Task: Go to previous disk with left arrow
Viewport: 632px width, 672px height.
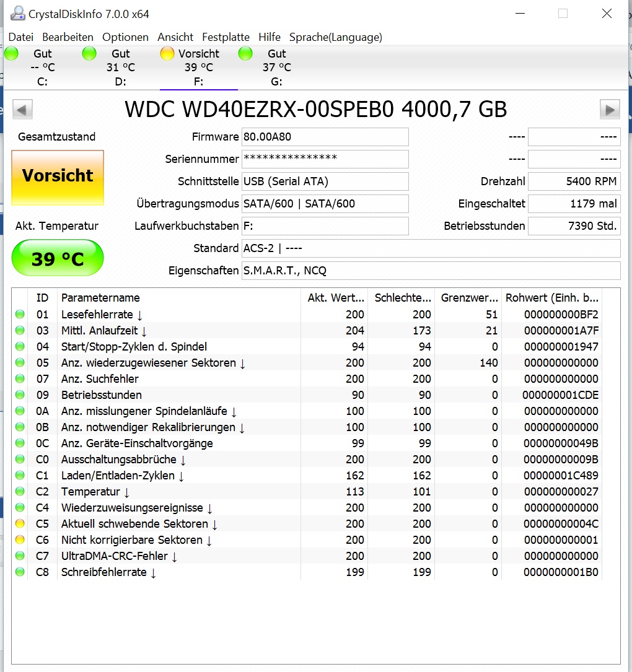Action: tap(22, 109)
